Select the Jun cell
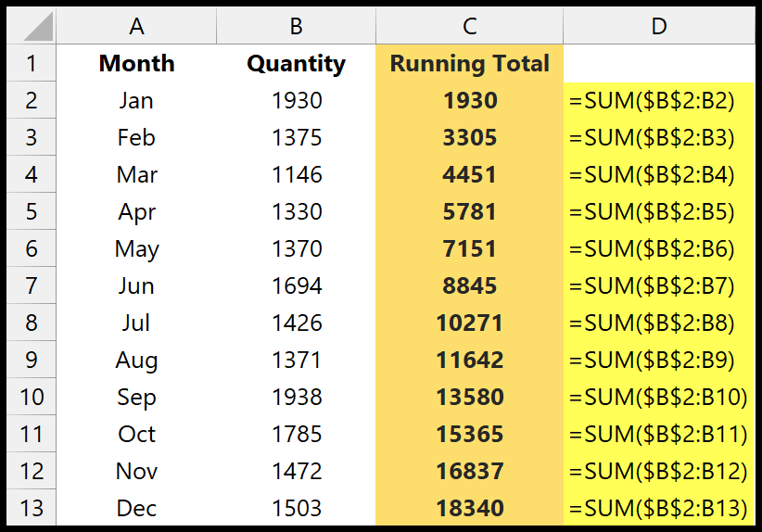Screen dimensions: 762x532 point(136,285)
